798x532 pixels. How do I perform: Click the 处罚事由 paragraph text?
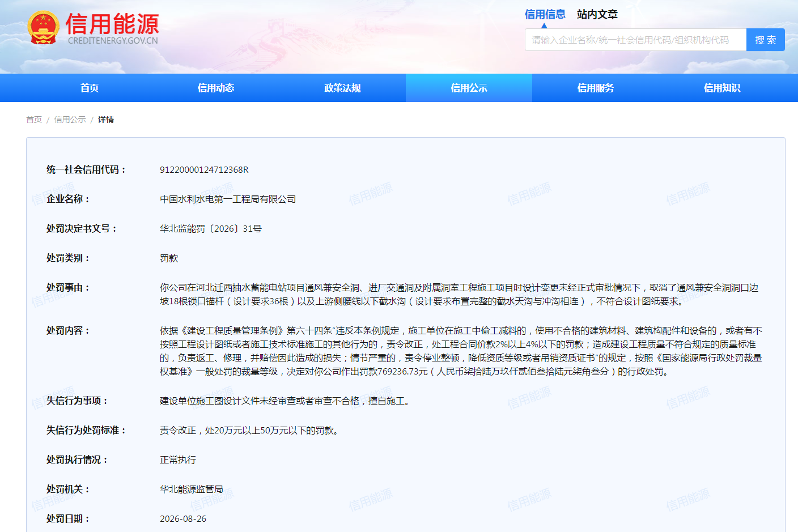point(459,295)
